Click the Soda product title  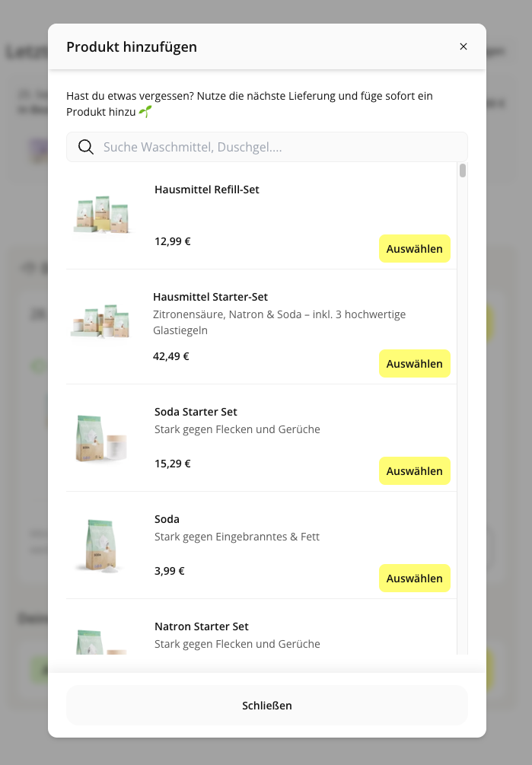(x=167, y=519)
